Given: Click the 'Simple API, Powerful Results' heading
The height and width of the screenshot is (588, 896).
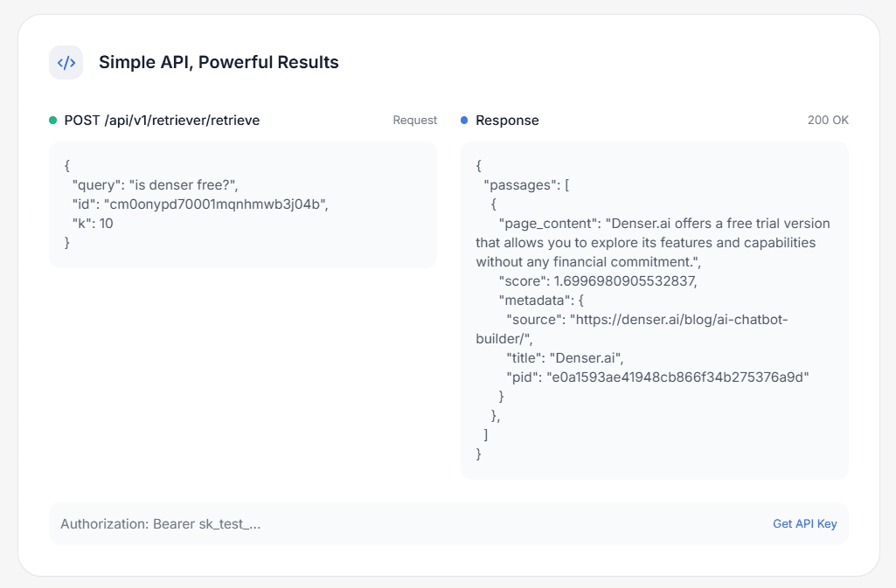Looking at the screenshot, I should pos(219,62).
